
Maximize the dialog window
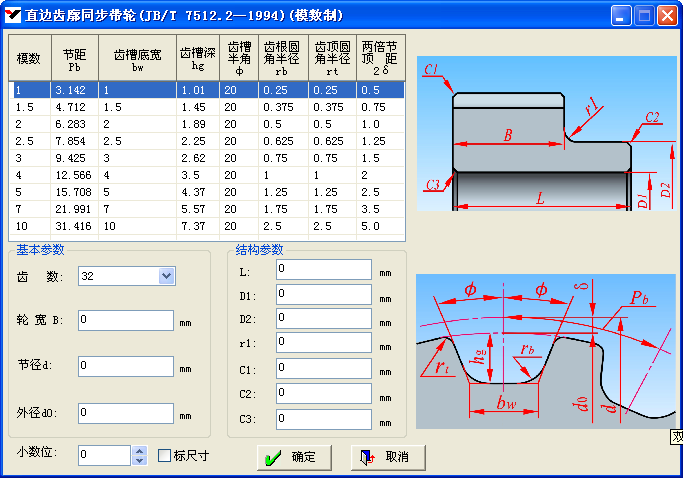click(645, 16)
